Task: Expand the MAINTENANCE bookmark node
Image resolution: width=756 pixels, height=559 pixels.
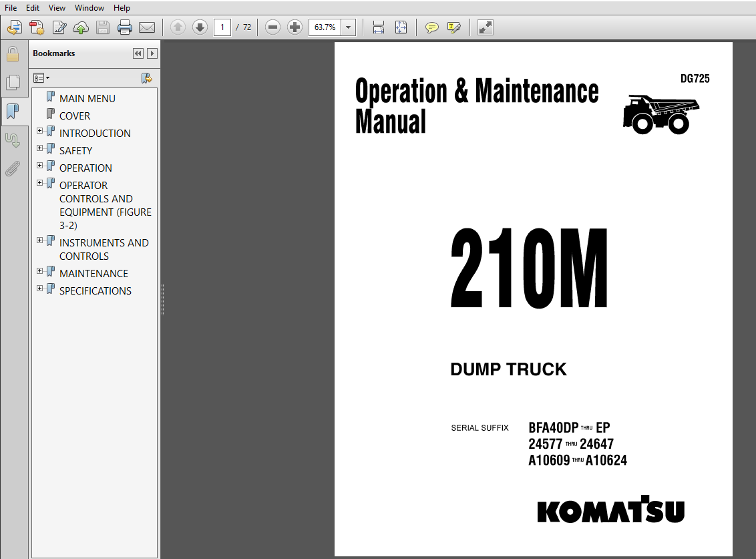Action: pyautogui.click(x=40, y=271)
